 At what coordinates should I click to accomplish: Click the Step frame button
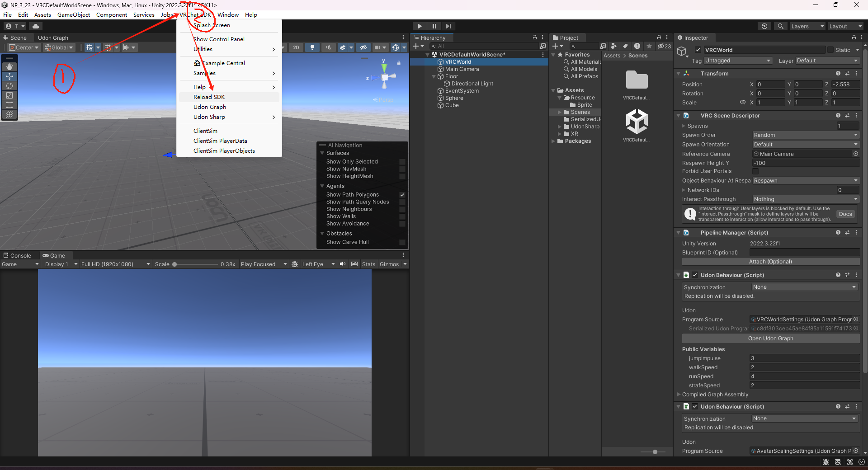point(448,26)
